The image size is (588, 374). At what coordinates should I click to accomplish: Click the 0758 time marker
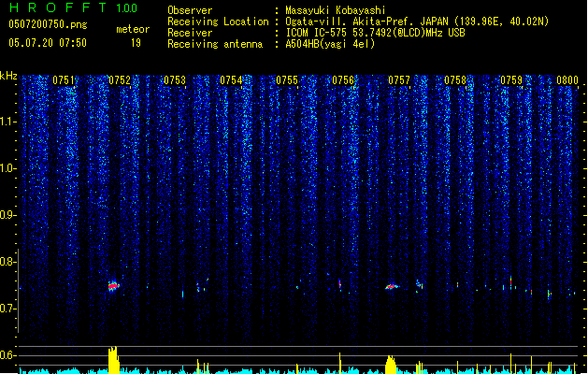click(455, 80)
